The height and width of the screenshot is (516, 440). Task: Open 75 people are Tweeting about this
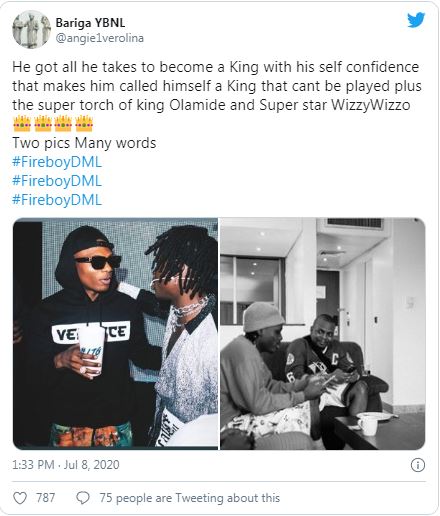click(x=189, y=498)
